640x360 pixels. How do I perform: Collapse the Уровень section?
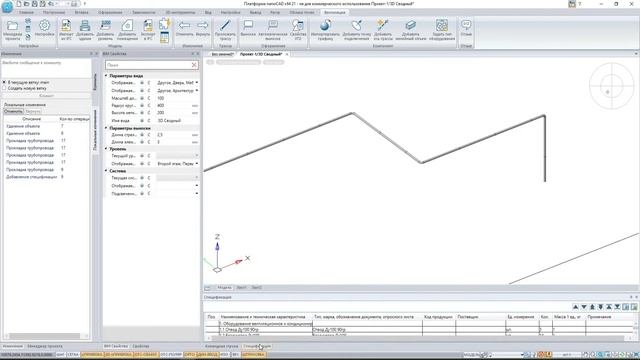[x=106, y=149]
